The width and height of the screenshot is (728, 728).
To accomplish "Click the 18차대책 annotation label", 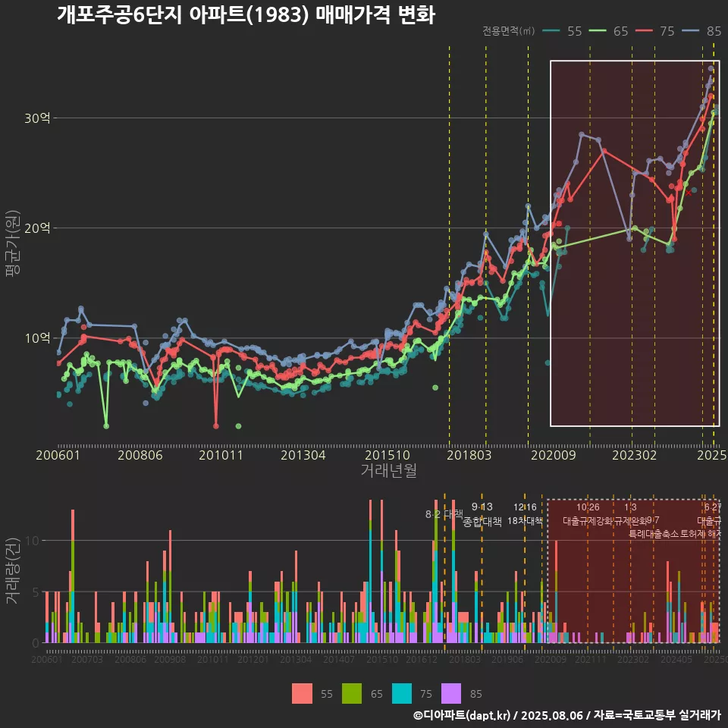I will pyautogui.click(x=525, y=521).
